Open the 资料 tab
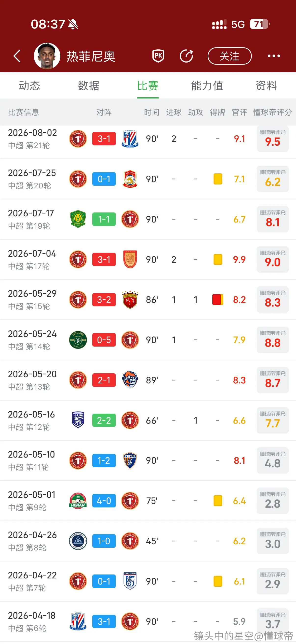This screenshot has height=644, width=296. click(x=266, y=85)
